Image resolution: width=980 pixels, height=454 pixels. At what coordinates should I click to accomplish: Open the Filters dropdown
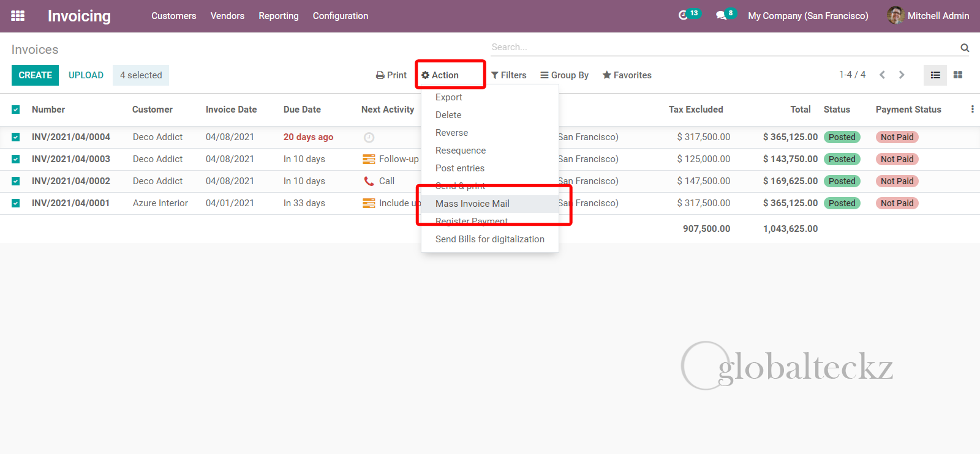508,75
